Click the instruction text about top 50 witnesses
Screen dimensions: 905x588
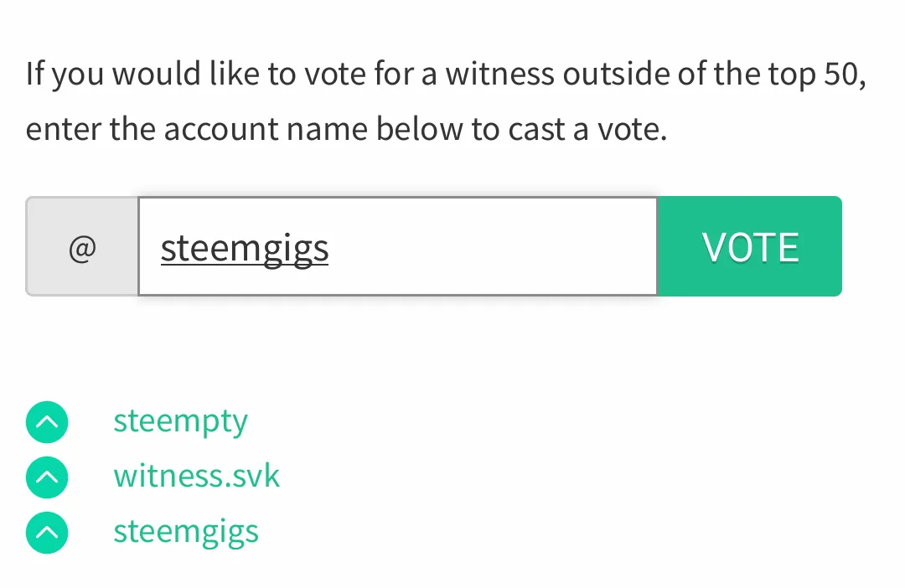pyautogui.click(x=446, y=101)
